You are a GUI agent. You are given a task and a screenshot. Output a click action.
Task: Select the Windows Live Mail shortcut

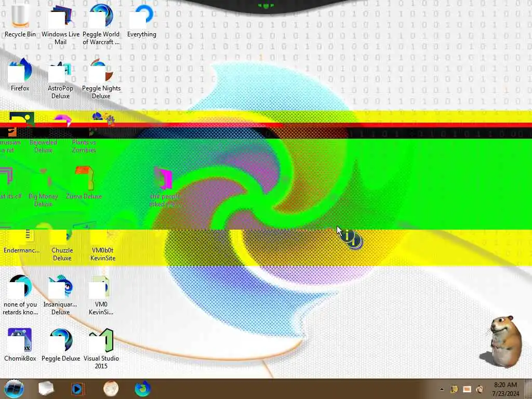click(60, 25)
